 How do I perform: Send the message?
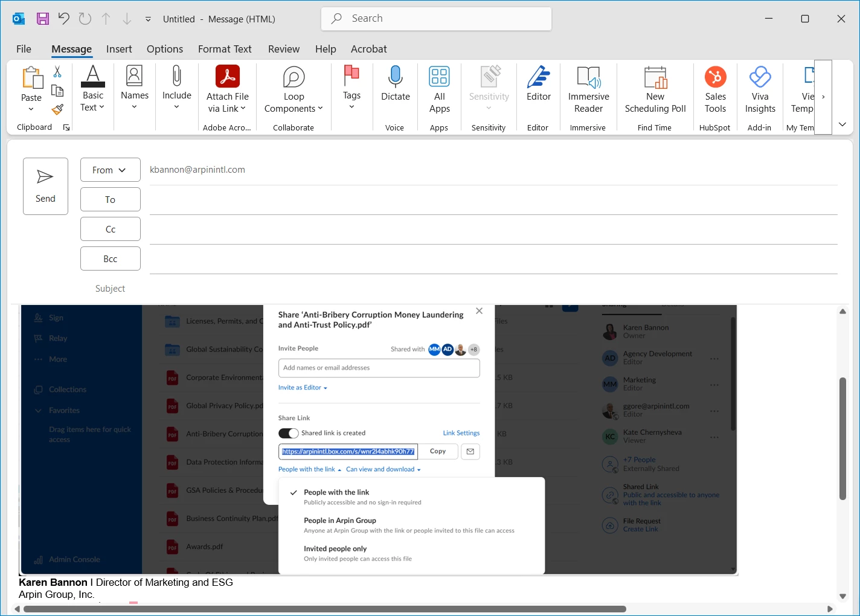pyautogui.click(x=45, y=186)
